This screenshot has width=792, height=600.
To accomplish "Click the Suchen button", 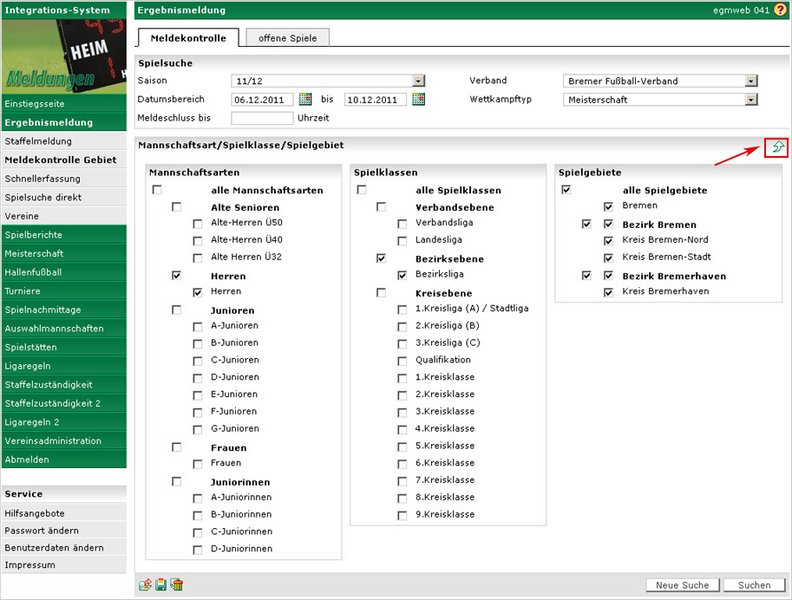I will pos(754,585).
